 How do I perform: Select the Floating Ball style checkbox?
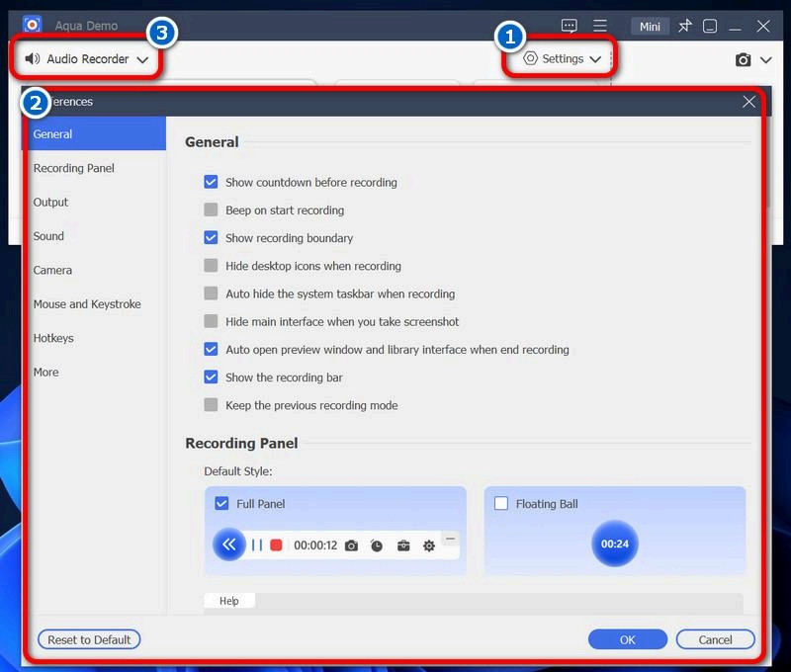[501, 503]
